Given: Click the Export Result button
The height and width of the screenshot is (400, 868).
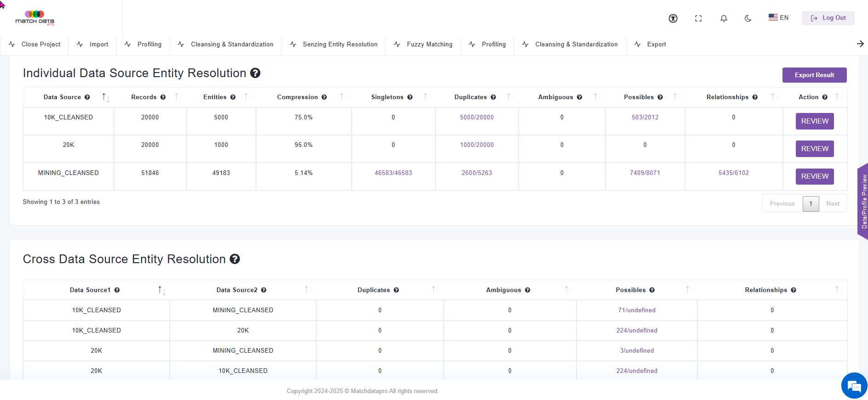Looking at the screenshot, I should (x=814, y=75).
